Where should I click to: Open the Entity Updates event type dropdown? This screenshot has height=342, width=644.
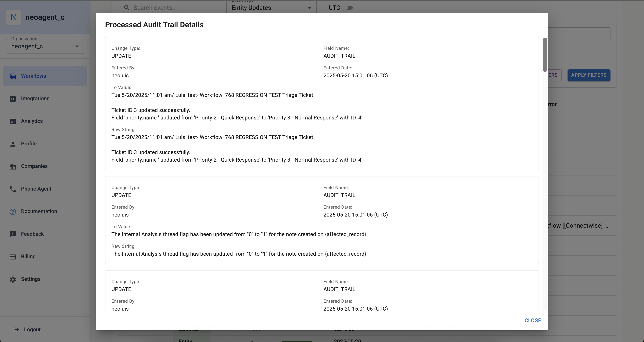[x=271, y=8]
